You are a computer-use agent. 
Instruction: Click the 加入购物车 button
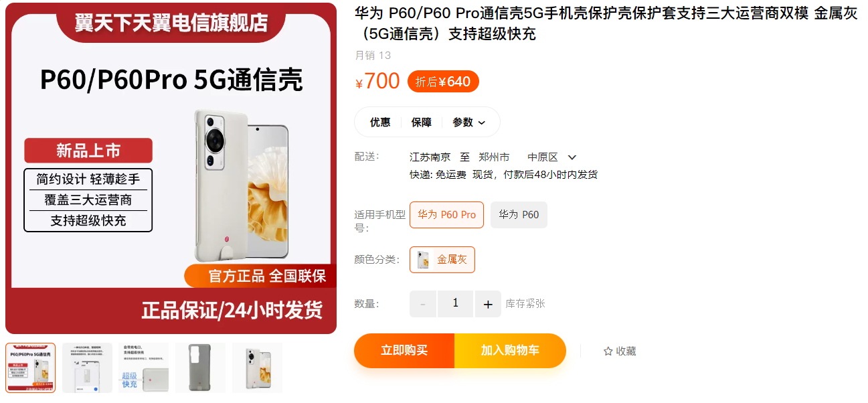coord(510,351)
